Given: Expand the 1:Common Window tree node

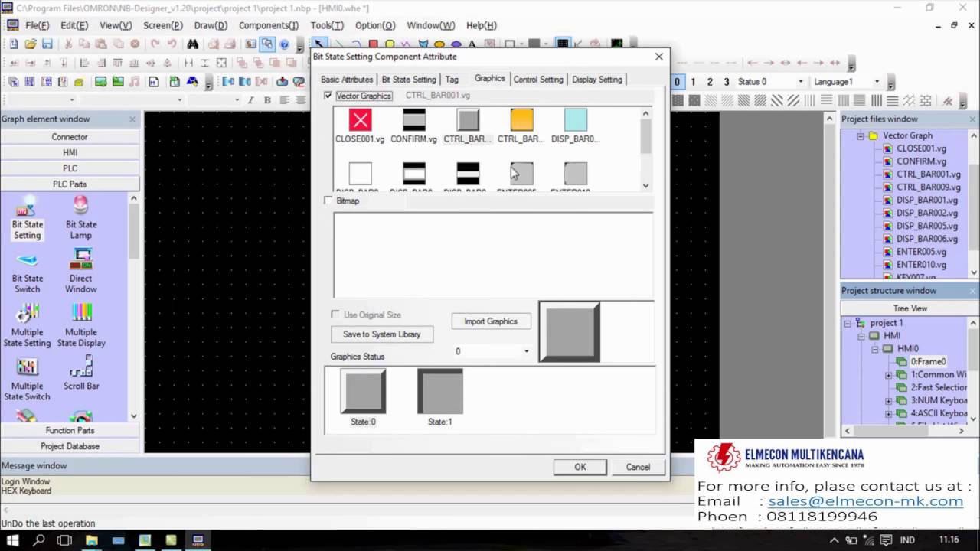Looking at the screenshot, I should 888,375.
